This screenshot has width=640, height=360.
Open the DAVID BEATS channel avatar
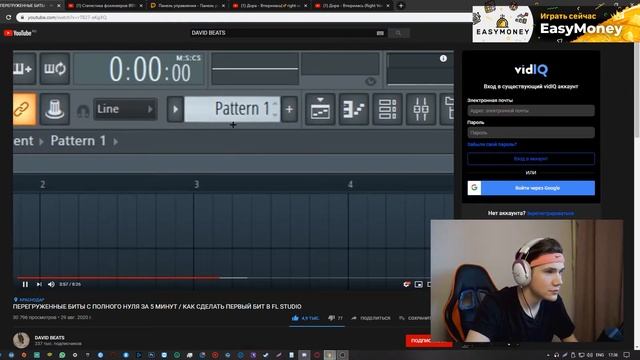click(21, 340)
